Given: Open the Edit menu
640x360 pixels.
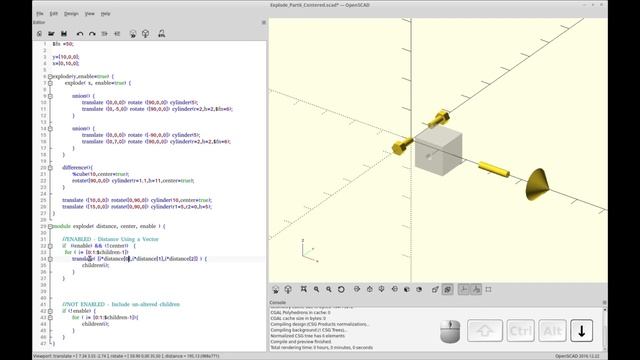Looking at the screenshot, I should 54,13.
